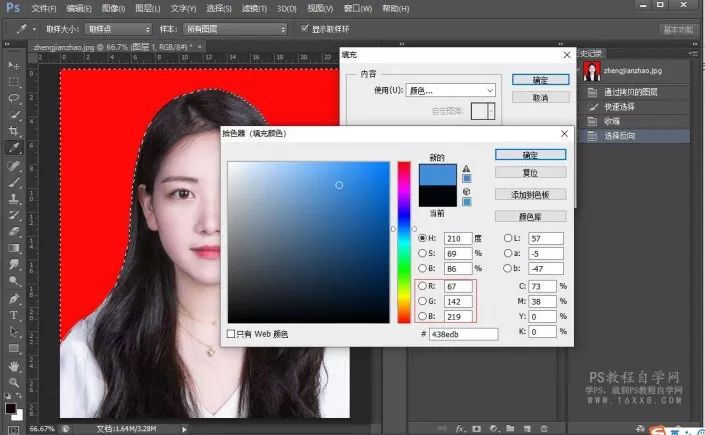The image size is (705, 435).
Task: Select the Pen tool
Action: (x=14, y=298)
